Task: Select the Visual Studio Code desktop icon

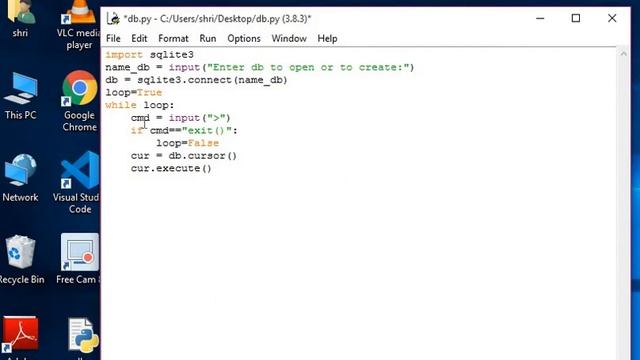Action: coord(79,183)
